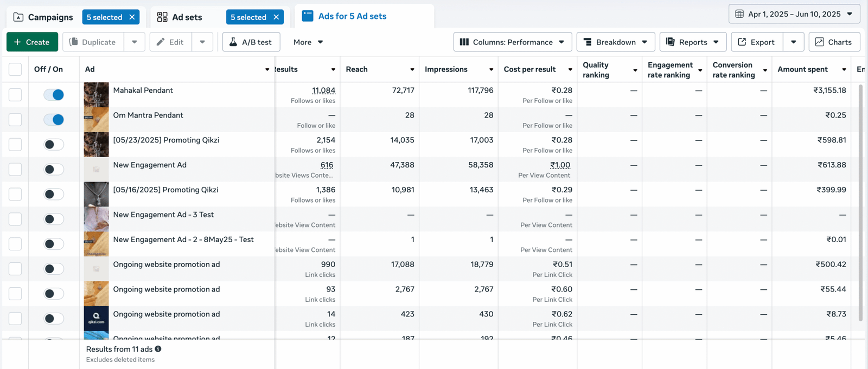868x369 pixels.
Task: Open the More actions dropdown
Action: pos(308,42)
